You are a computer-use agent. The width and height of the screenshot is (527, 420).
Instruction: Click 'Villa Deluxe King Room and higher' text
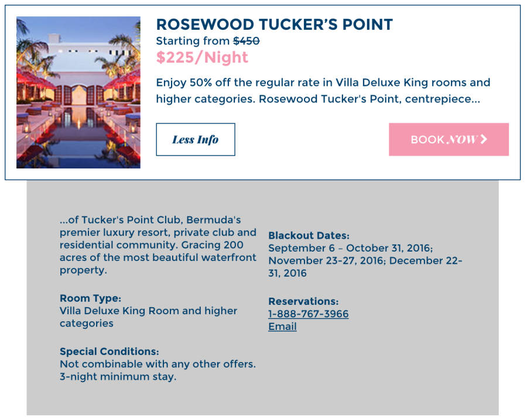tap(148, 311)
